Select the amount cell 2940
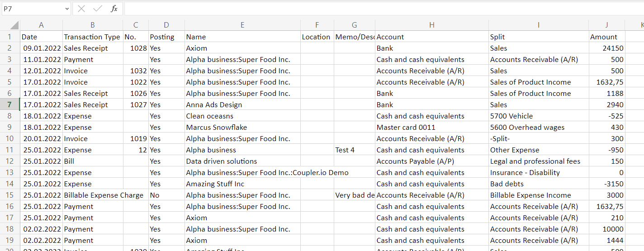Screen dimensions: 644x251 (x=607, y=104)
